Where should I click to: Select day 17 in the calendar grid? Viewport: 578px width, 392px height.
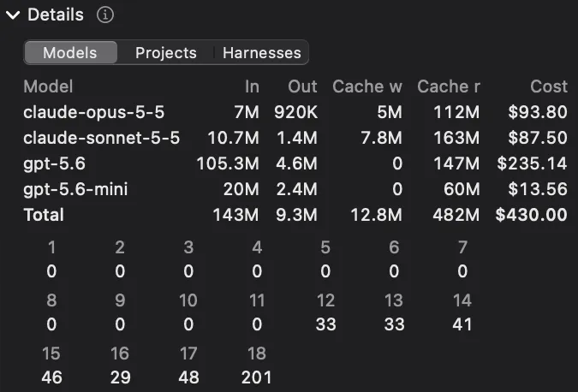[x=188, y=353]
